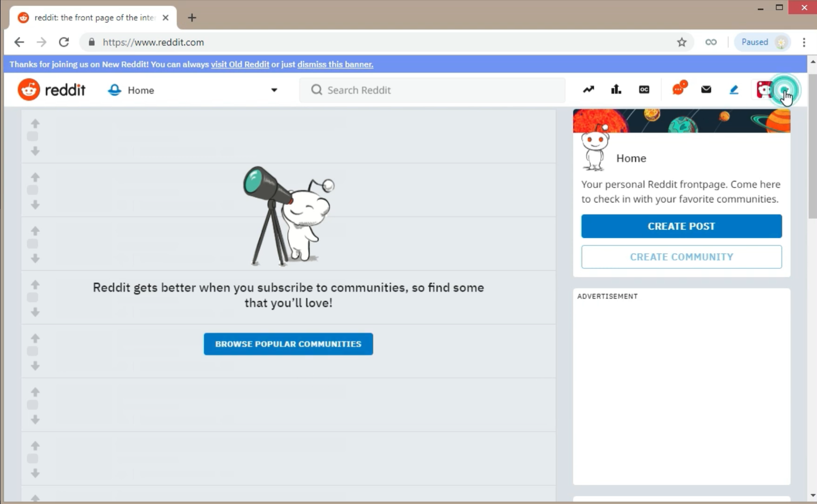Click the "Your personal Reddit frontpage" description
This screenshot has height=504, width=817.
click(681, 192)
